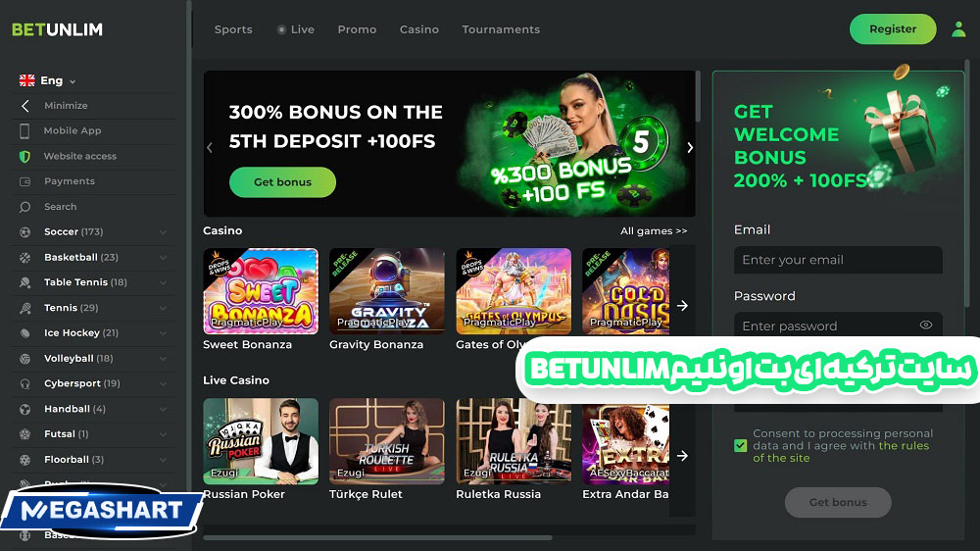The height and width of the screenshot is (551, 980).
Task: Uncheck the personal data consent checkbox
Action: coord(740,445)
